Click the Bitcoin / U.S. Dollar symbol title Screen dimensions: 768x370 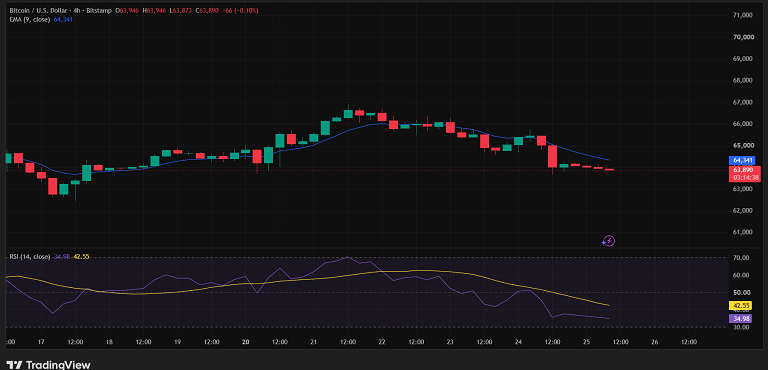[37, 10]
